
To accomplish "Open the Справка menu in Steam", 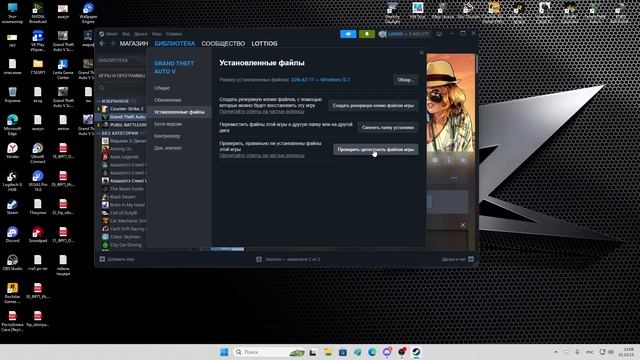I will 174,34.
